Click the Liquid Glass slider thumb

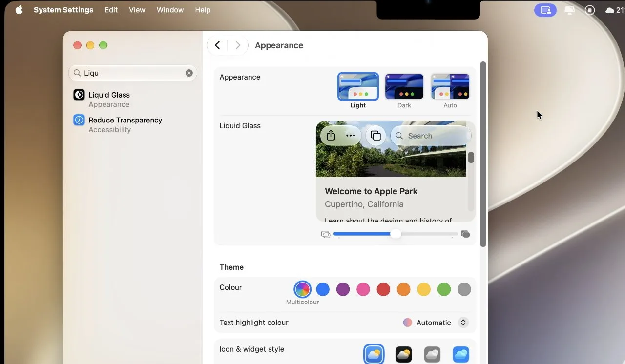click(x=396, y=234)
